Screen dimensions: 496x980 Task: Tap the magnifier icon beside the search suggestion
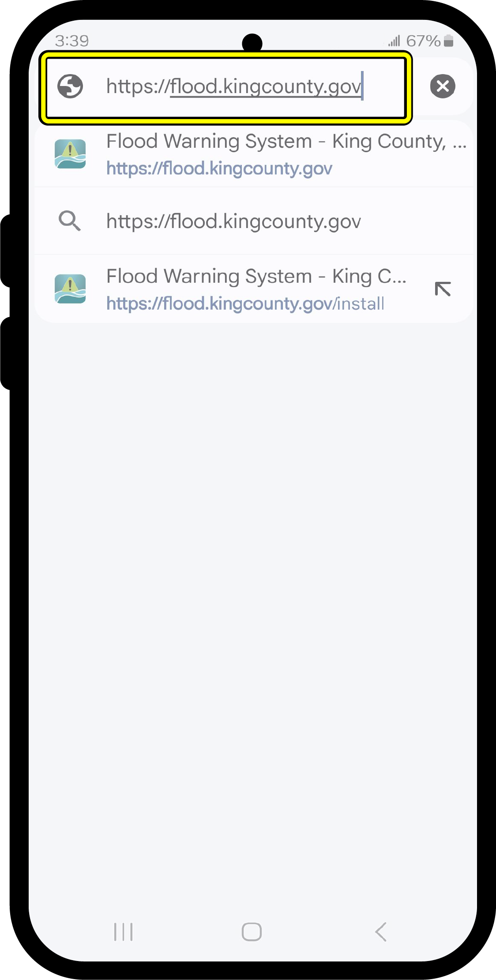70,221
